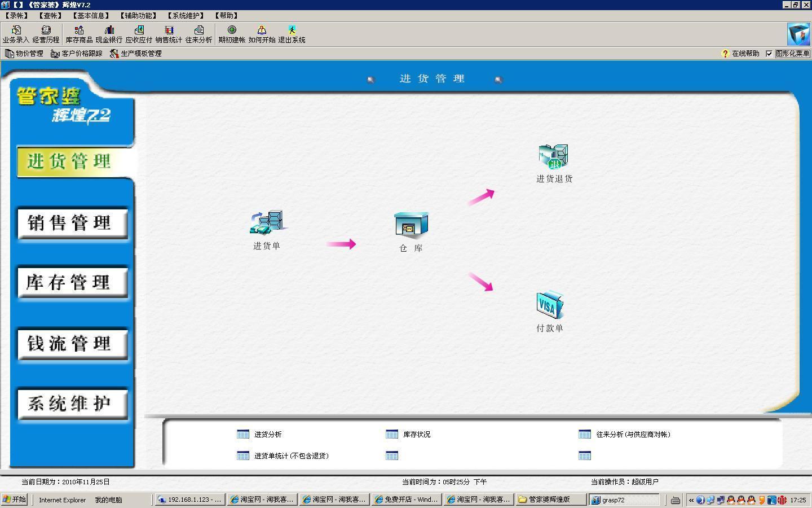This screenshot has height=508, width=812.
Task: Toggle the 图形化菜单 checkbox
Action: point(770,53)
